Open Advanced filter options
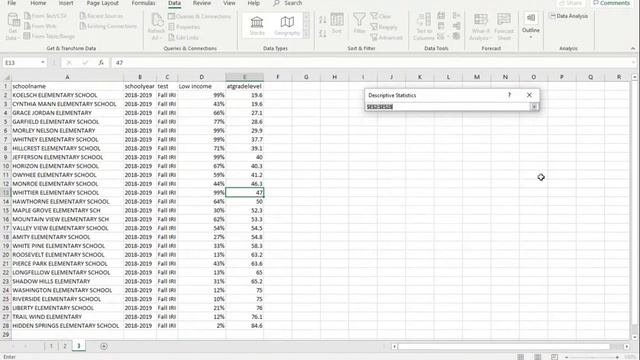This screenshot has width=640, height=360. 386,38
